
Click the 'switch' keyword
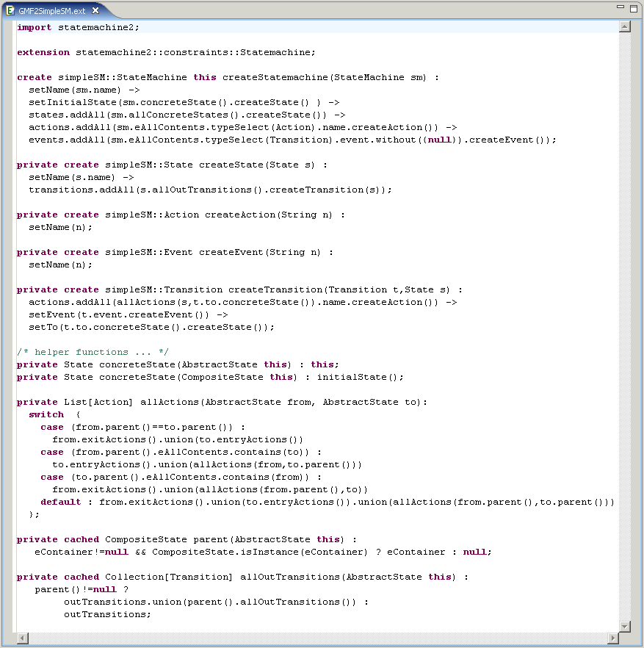coord(46,414)
